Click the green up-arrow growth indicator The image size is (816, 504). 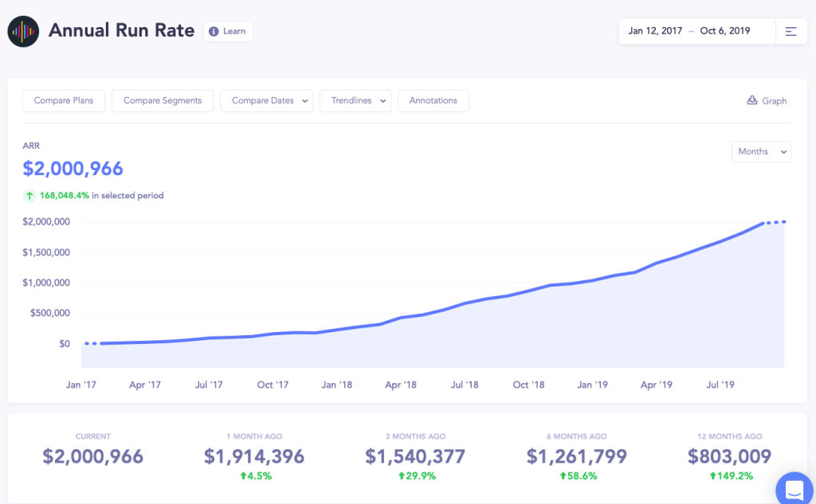pos(29,195)
